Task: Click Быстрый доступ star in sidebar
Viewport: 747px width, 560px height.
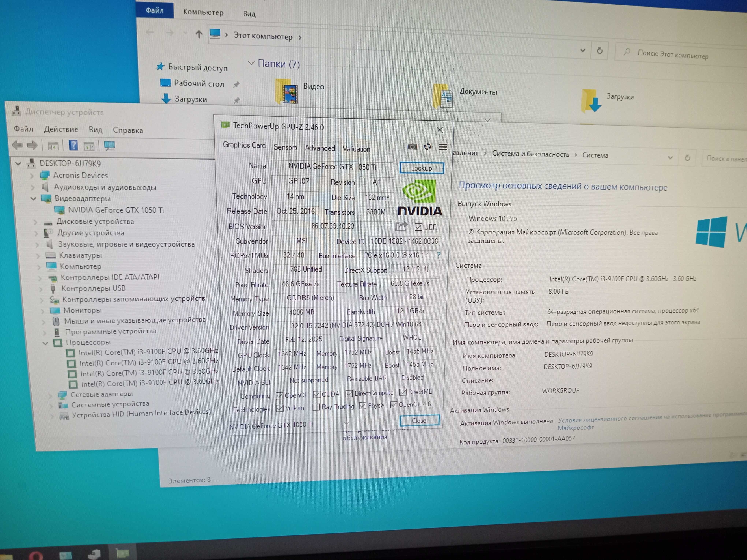Action: click(x=160, y=66)
